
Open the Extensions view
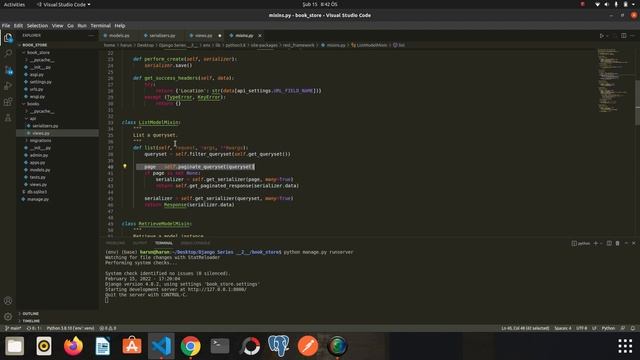pyautogui.click(x=8, y=102)
